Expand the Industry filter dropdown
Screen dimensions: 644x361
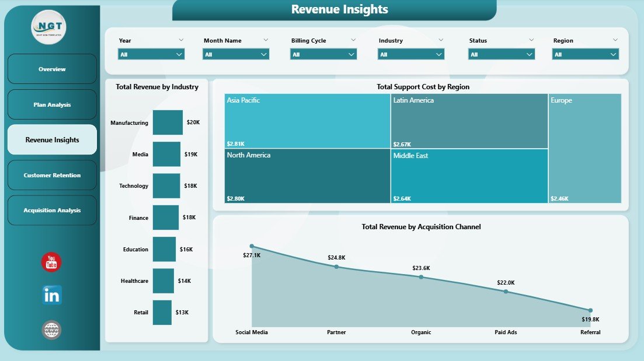pos(410,54)
